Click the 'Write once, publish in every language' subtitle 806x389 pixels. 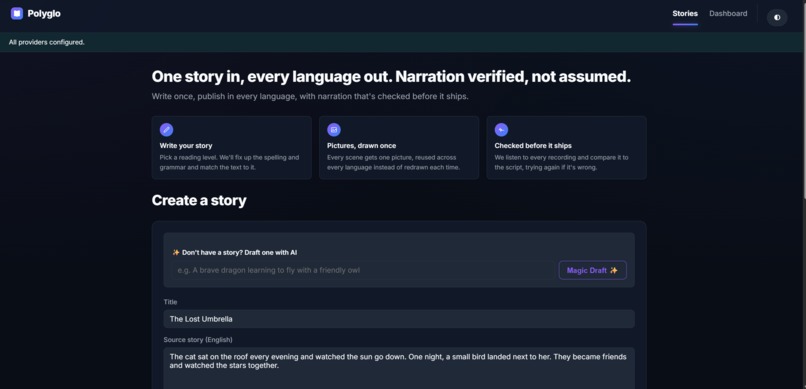click(x=310, y=97)
